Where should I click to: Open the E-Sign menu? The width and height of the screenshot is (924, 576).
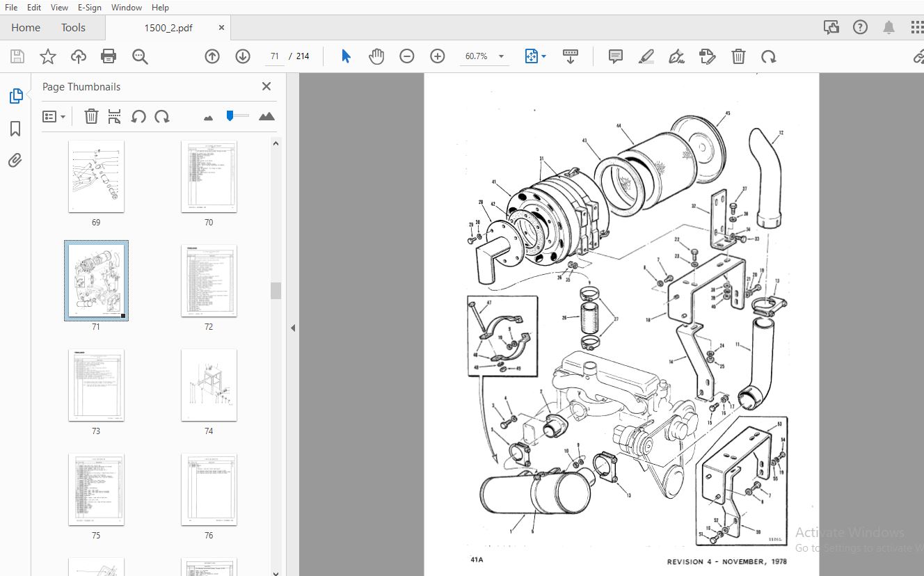(89, 8)
